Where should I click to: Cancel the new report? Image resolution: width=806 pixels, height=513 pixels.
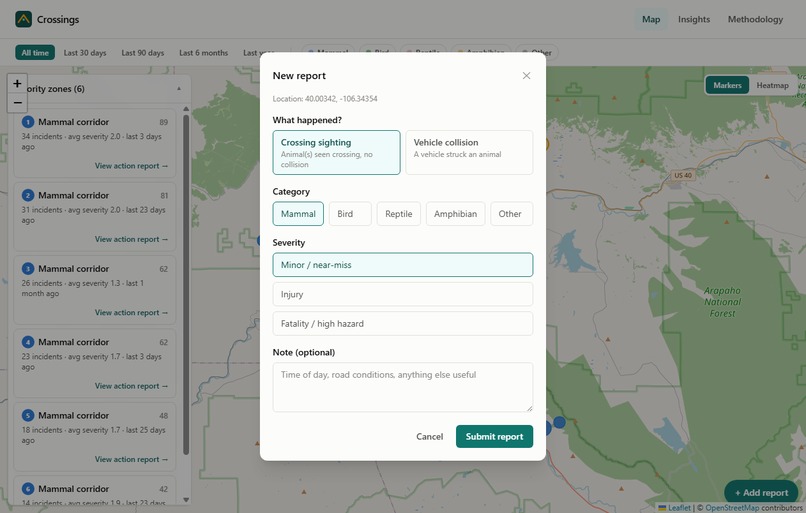click(x=429, y=436)
